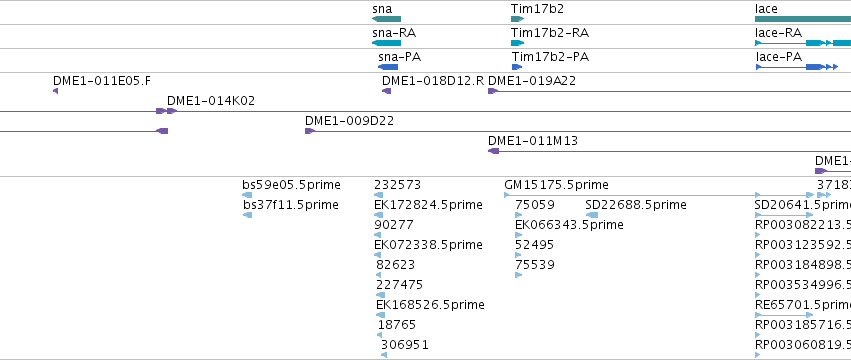Image resolution: width=851 pixels, height=360 pixels.
Task: Click the sna-PA protein feature
Action: [x=388, y=67]
